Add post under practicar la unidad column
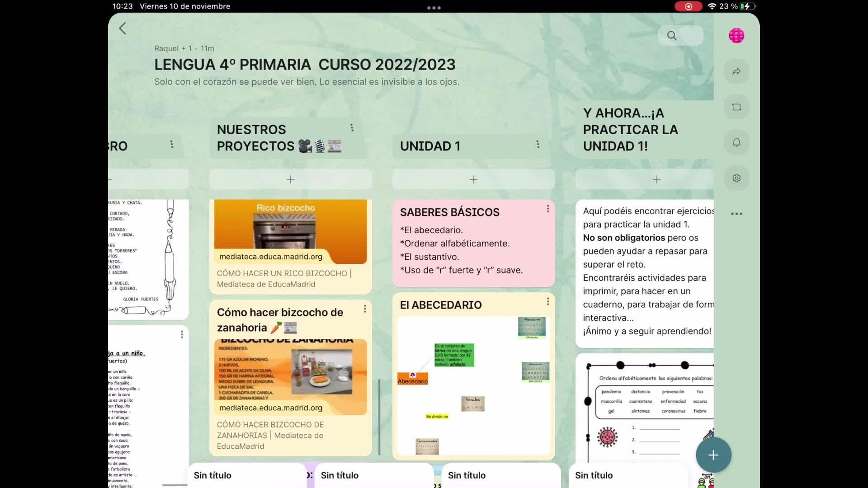 point(656,179)
